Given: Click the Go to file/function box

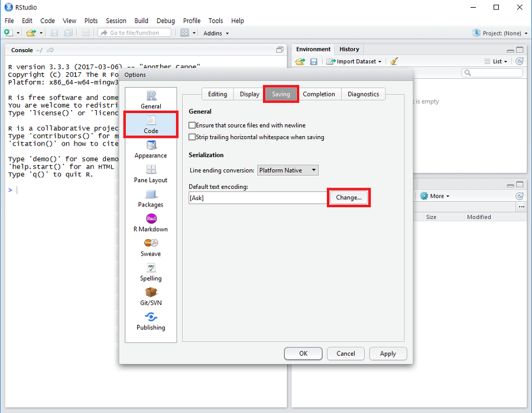Looking at the screenshot, I should pyautogui.click(x=134, y=33).
